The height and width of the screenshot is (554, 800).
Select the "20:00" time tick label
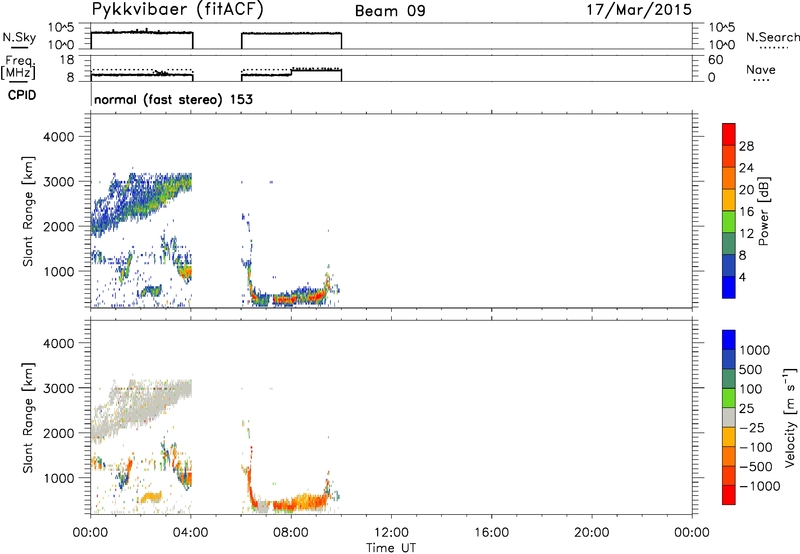pos(592,533)
